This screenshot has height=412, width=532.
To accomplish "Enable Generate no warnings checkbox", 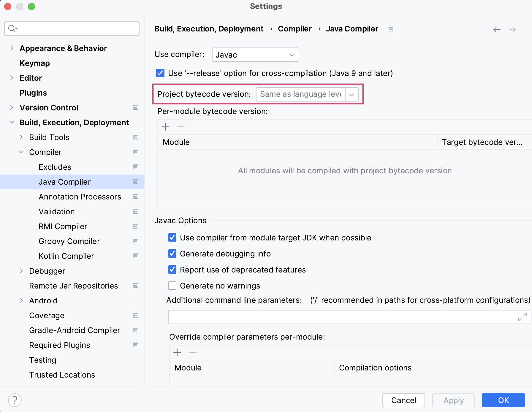I will click(x=172, y=286).
